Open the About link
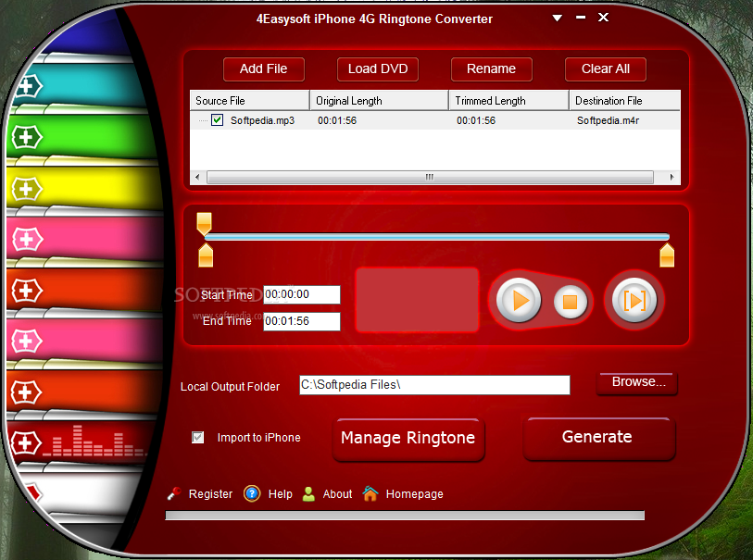753x560 pixels. pyautogui.click(x=337, y=493)
